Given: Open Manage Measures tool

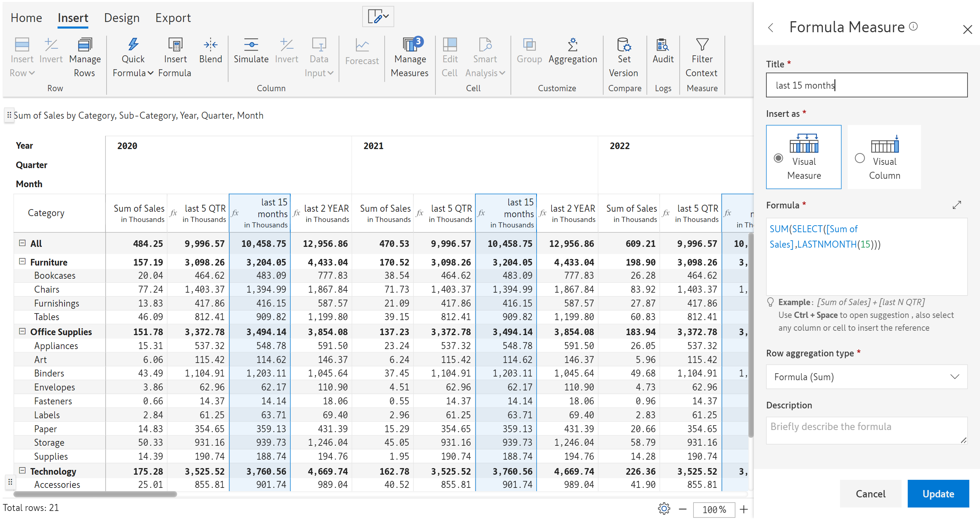Looking at the screenshot, I should 410,45.
